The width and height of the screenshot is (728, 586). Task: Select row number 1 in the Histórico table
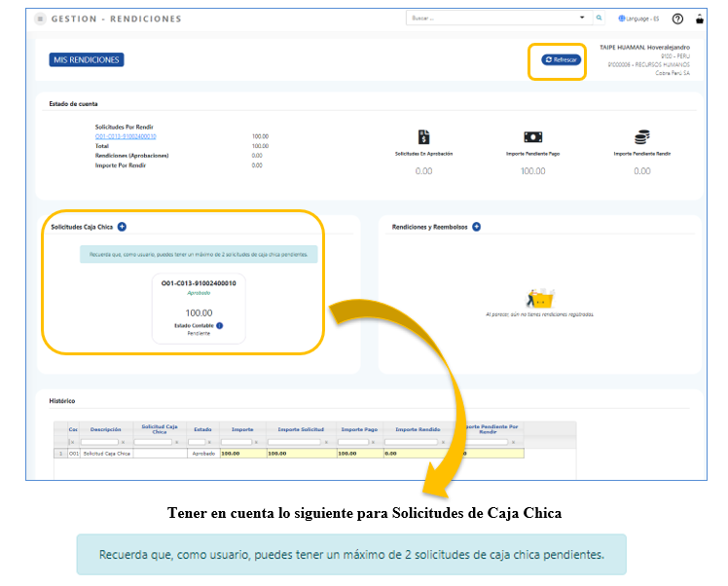(60, 454)
